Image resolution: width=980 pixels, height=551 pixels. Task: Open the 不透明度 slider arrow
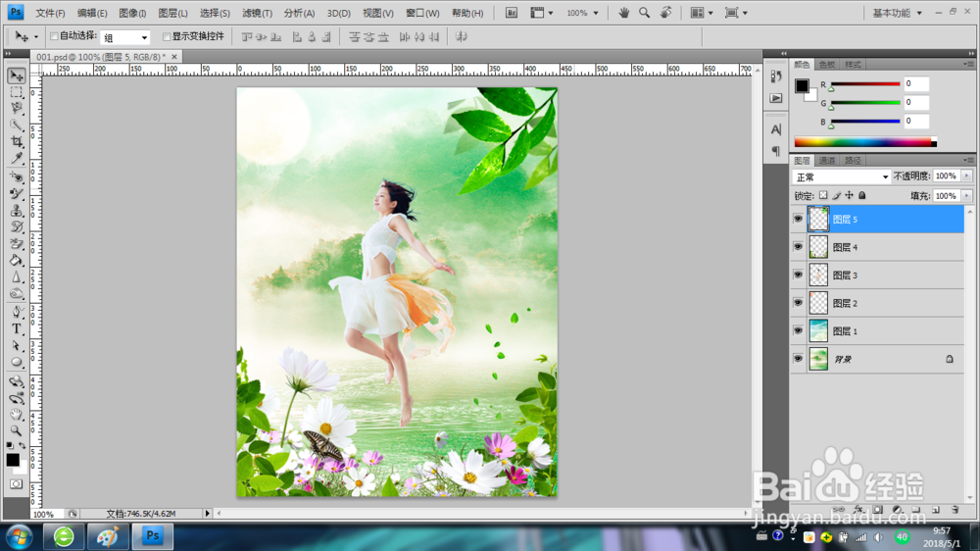[967, 176]
